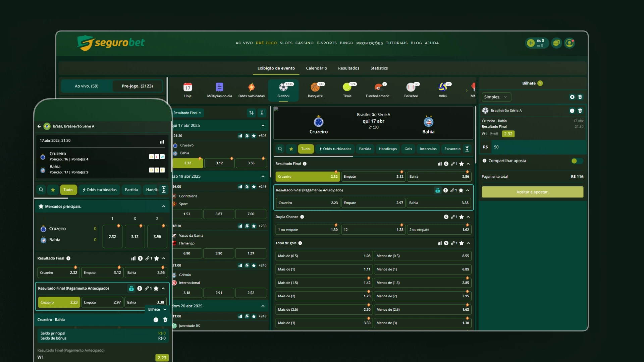Click the Aceitar e apostar button
This screenshot has height=362, width=644.
click(x=532, y=192)
